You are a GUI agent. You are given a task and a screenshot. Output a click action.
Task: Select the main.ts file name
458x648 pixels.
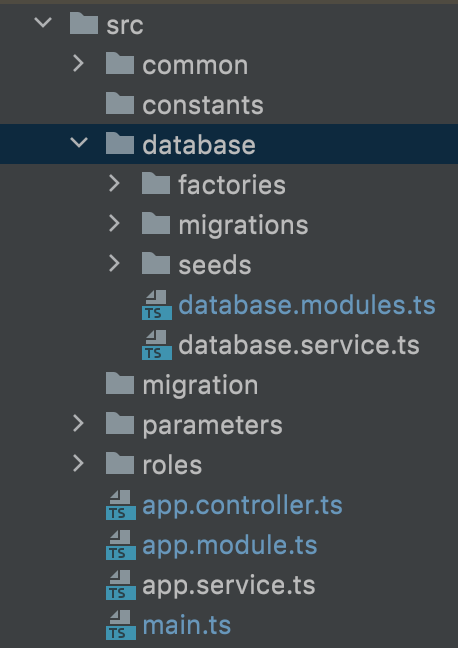click(186, 626)
